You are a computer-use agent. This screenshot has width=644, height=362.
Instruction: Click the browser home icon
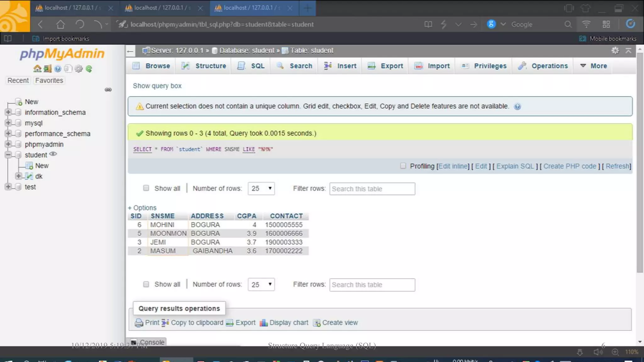tap(60, 24)
